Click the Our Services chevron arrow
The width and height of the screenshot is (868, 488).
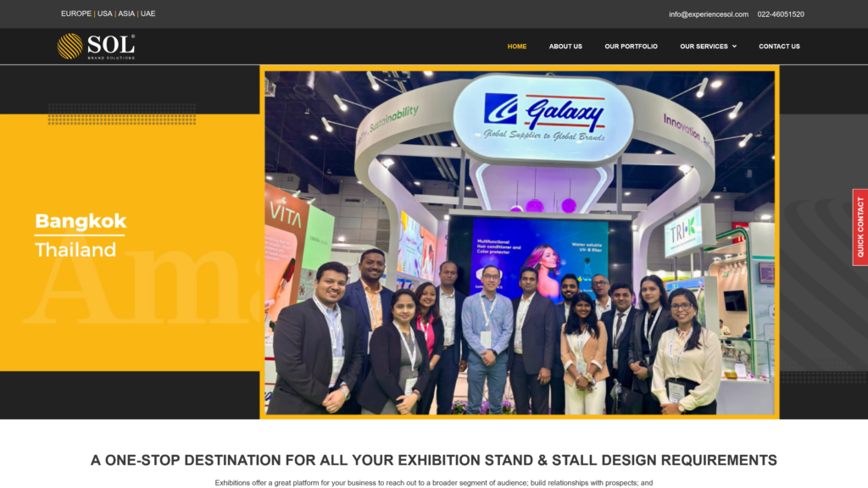click(734, 47)
